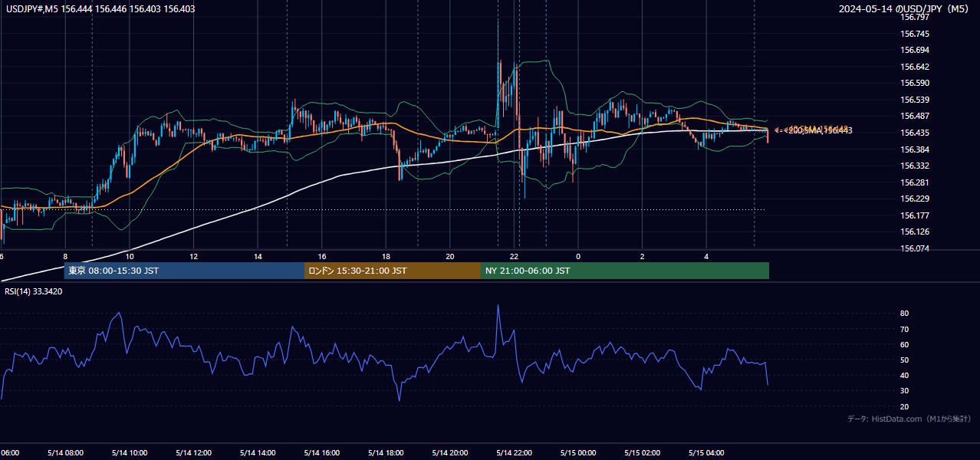Click the RSI scale level 70
Image resolution: width=980 pixels, height=460 pixels.
tap(904, 329)
